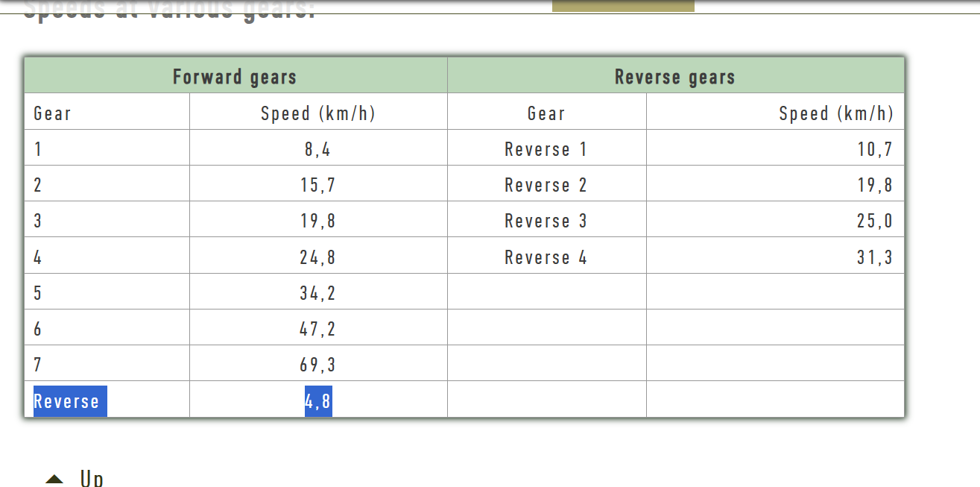
Task: Click the Up link
Action: pyautogui.click(x=92, y=479)
